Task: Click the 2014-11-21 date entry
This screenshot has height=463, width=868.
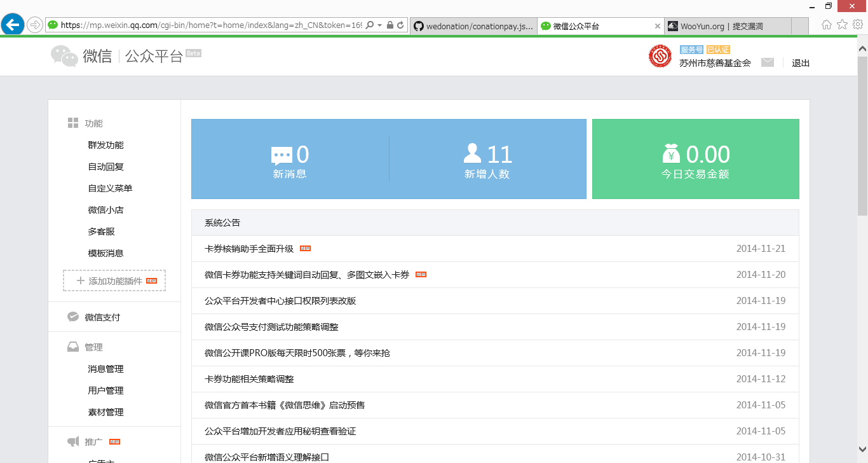Action: pyautogui.click(x=761, y=249)
